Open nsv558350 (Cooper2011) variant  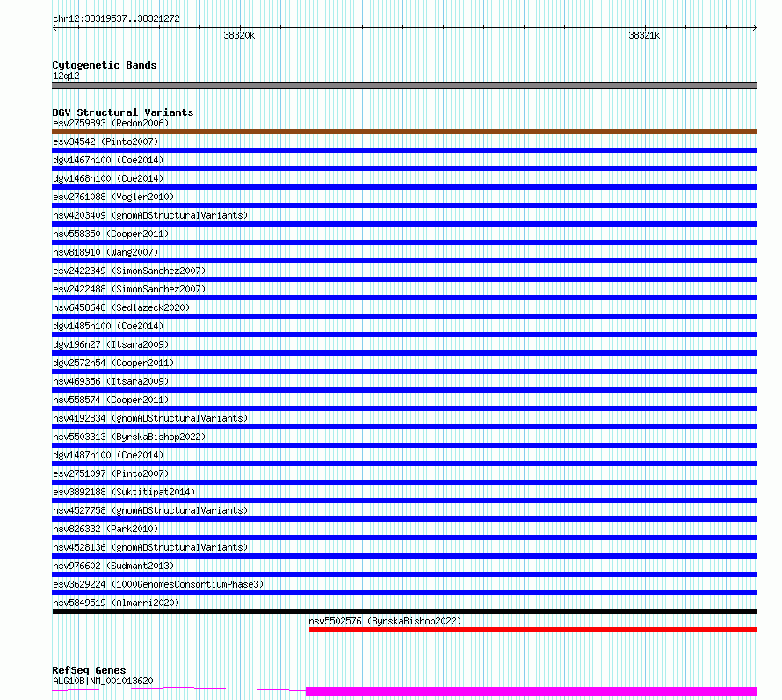click(111, 234)
